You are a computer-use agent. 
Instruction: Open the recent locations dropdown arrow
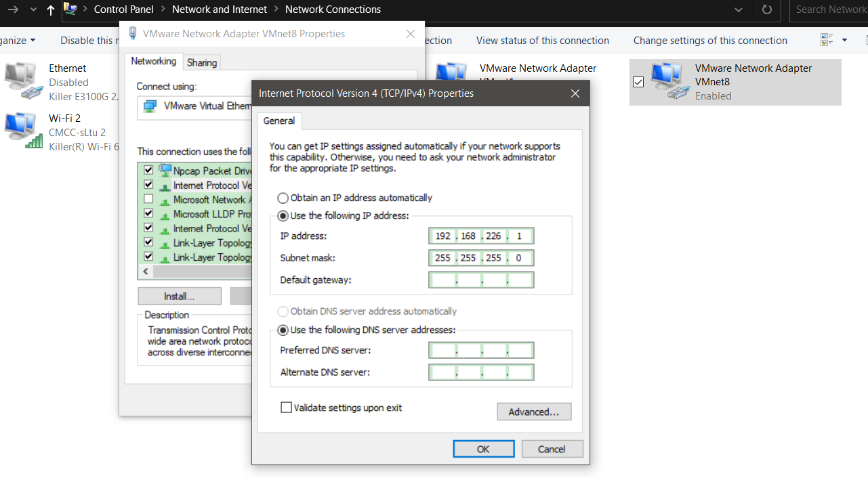[x=33, y=9]
